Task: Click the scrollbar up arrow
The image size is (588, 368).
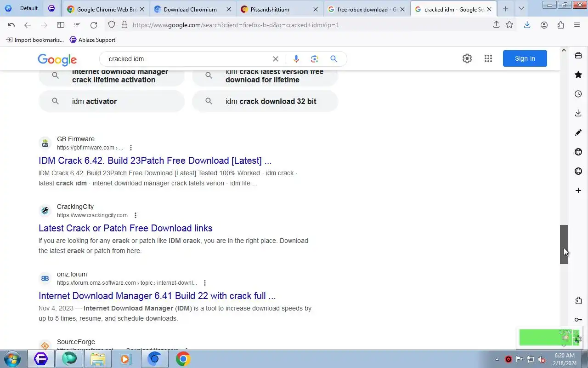Action: pyautogui.click(x=564, y=51)
